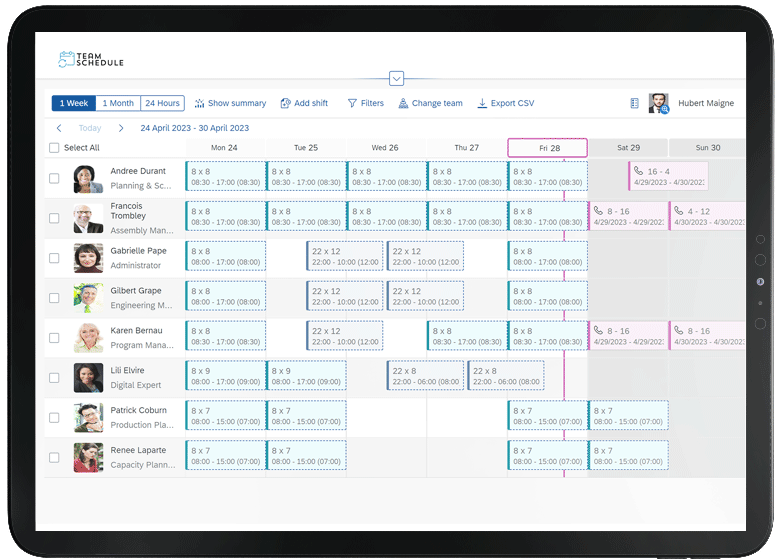Expand the header with the chevron button
Viewport: 782px width, 560px height.
click(396, 79)
